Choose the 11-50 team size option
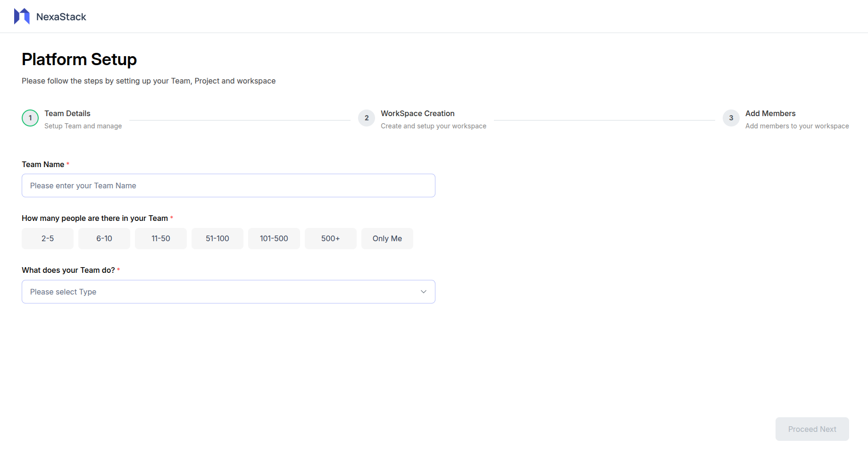 click(161, 238)
